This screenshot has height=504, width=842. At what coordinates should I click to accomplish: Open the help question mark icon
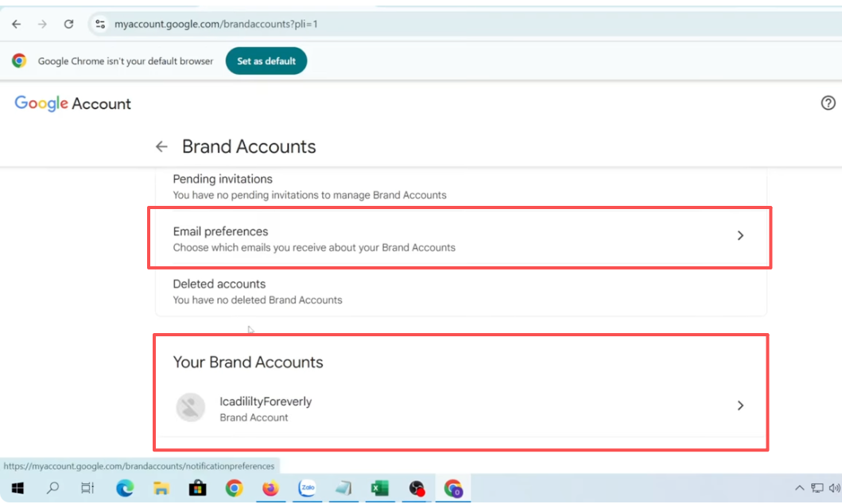(x=828, y=103)
